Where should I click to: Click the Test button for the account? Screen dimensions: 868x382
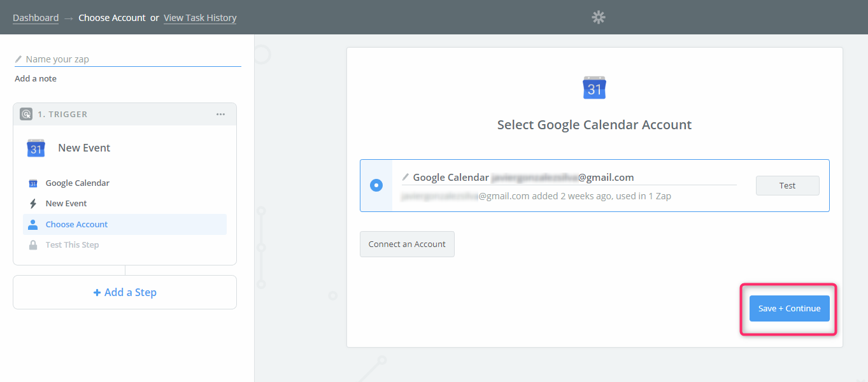point(787,185)
